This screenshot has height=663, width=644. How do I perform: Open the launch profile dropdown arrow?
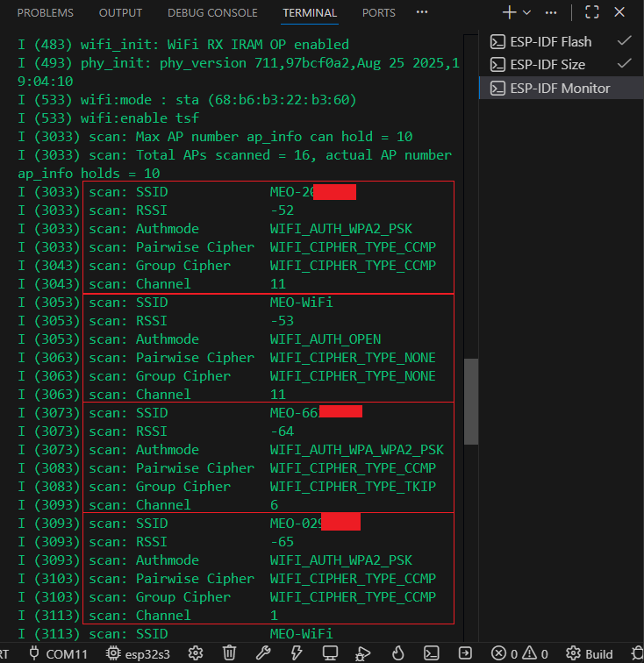coord(526,12)
